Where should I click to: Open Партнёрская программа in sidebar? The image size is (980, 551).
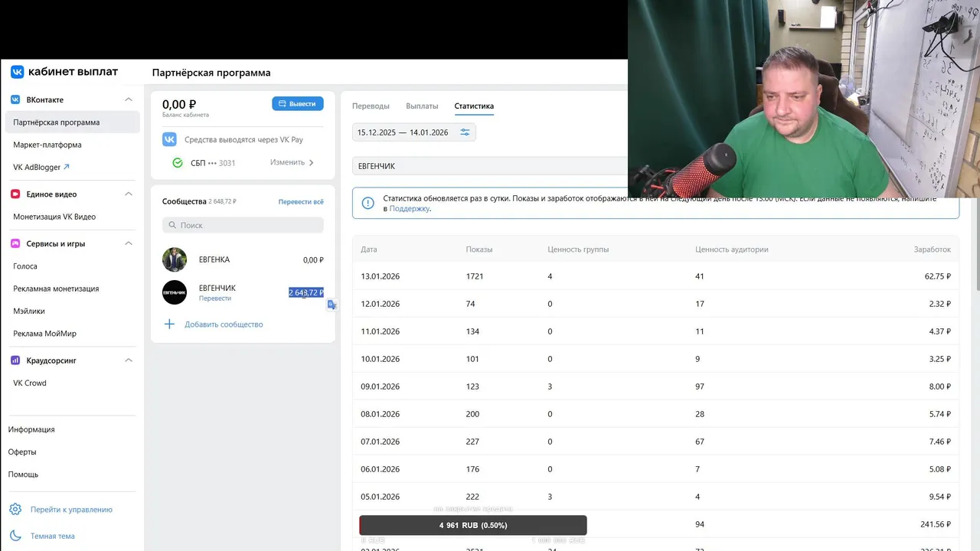click(72, 122)
